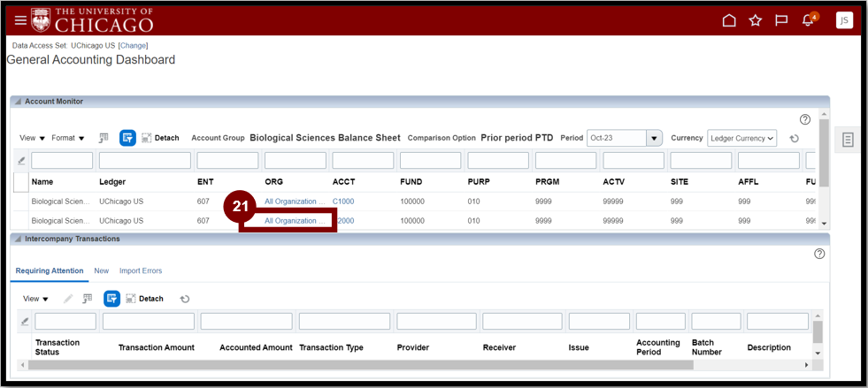
Task: Sort by Receiver column header
Action: point(499,347)
